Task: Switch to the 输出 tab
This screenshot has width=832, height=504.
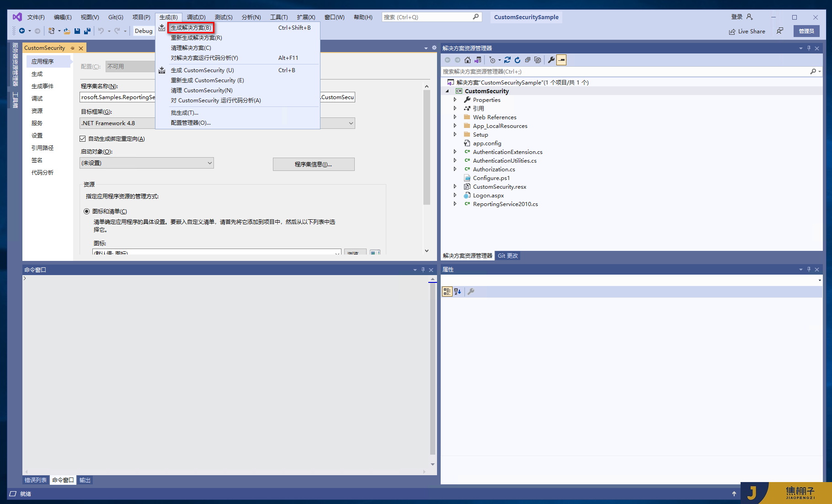Action: tap(85, 480)
